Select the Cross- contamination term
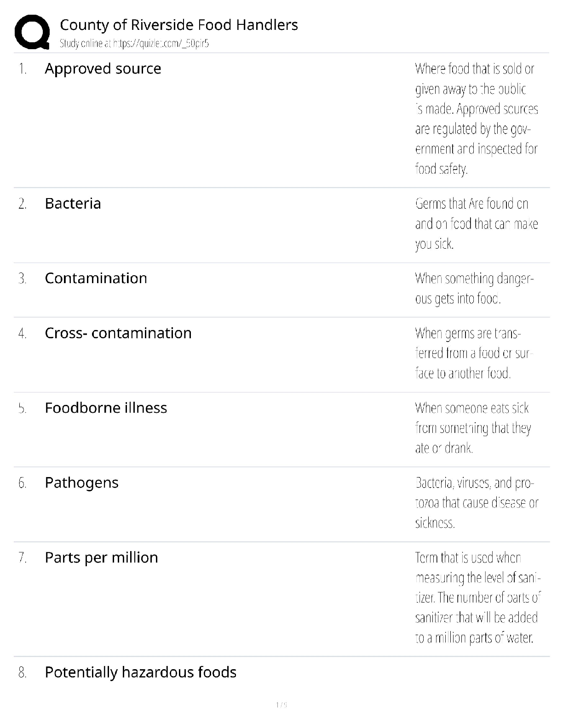 click(118, 333)
